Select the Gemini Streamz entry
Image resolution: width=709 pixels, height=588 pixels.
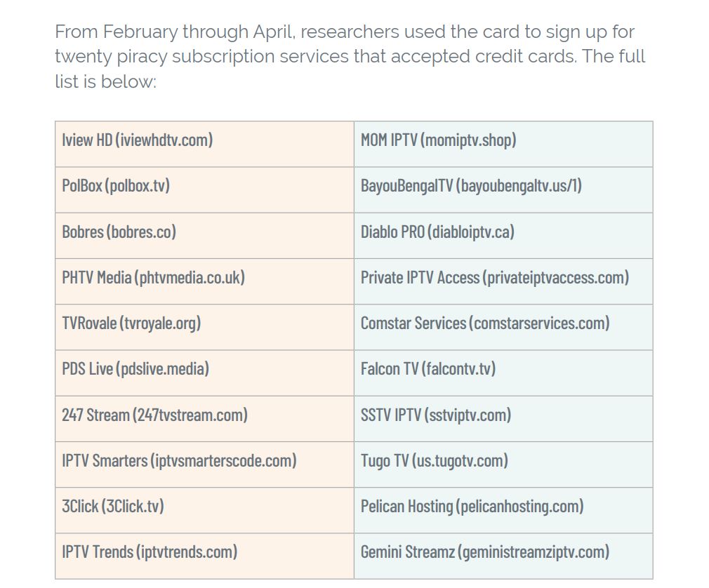503,556
